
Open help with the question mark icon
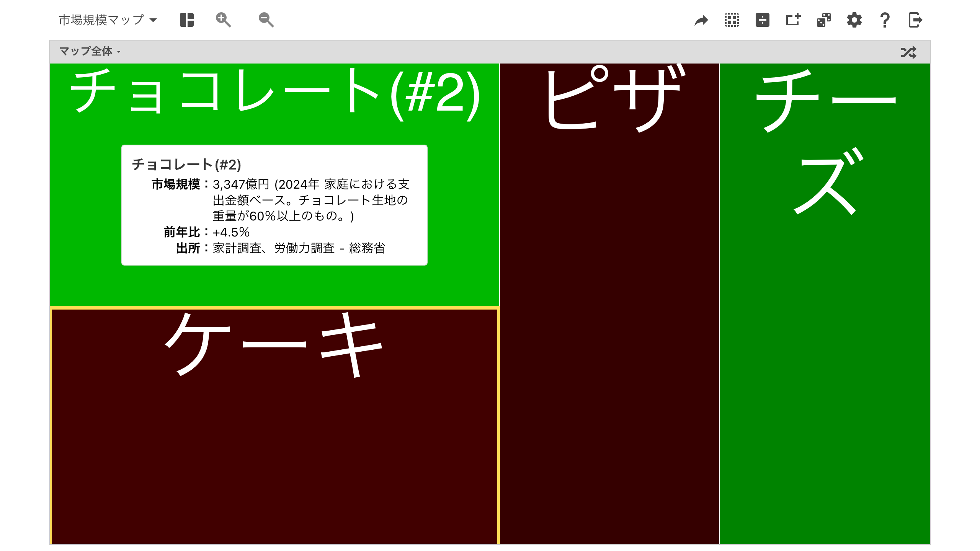point(885,20)
